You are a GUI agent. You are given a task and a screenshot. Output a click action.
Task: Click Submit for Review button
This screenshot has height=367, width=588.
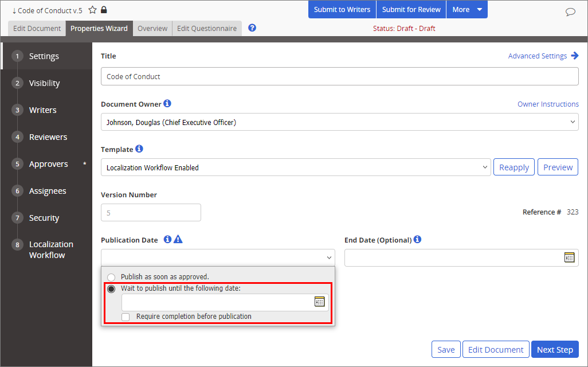pyautogui.click(x=411, y=10)
